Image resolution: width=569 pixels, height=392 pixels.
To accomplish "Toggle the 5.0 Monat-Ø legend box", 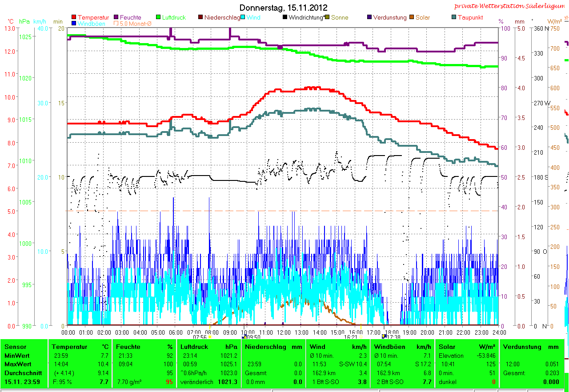I will coord(116,24).
